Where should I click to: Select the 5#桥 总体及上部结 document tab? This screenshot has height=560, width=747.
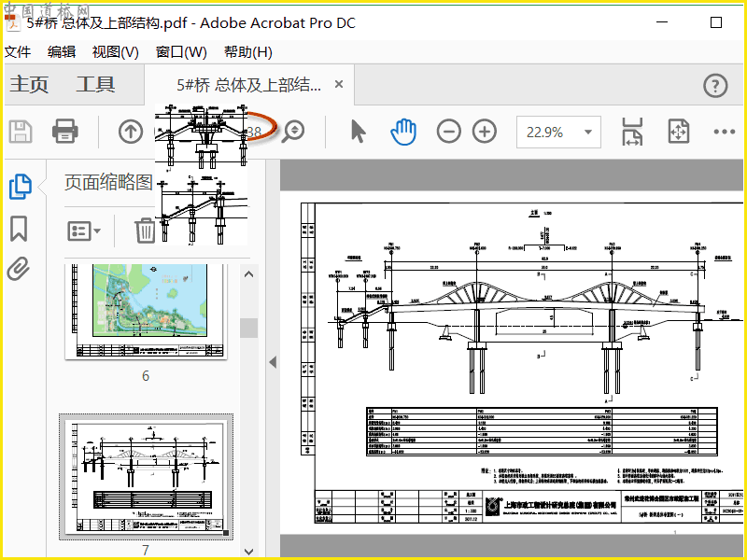(248, 85)
